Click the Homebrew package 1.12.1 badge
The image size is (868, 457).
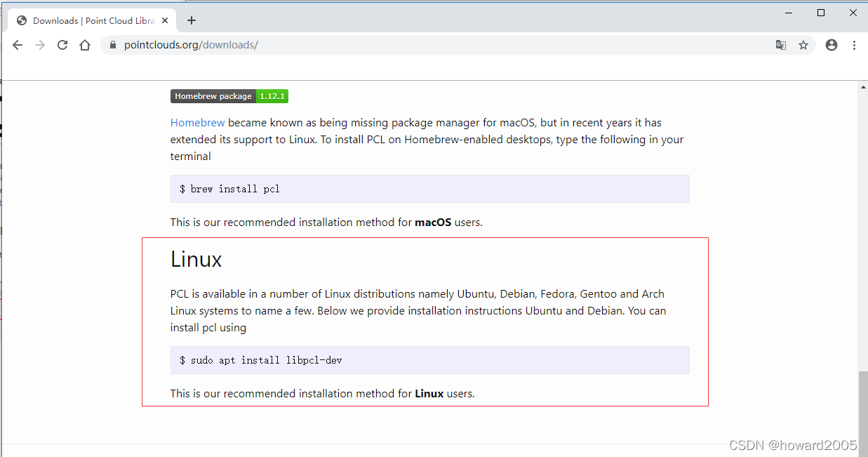(x=229, y=96)
